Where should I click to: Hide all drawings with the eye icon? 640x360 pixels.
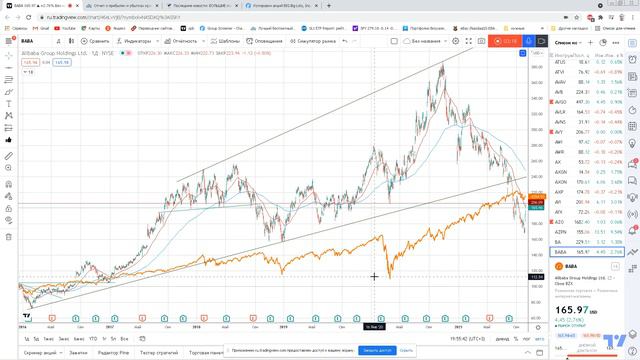click(x=9, y=220)
